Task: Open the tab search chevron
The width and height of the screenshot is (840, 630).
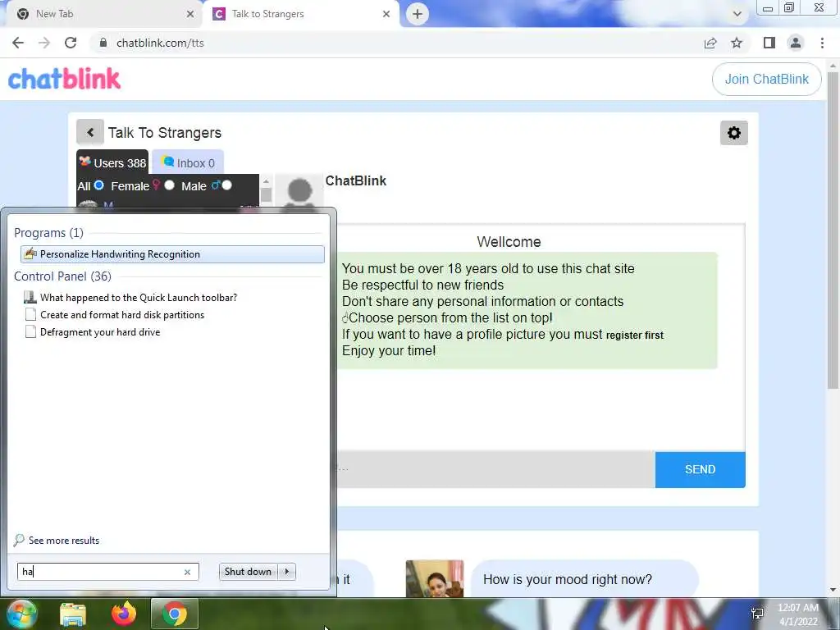Action: click(x=737, y=14)
